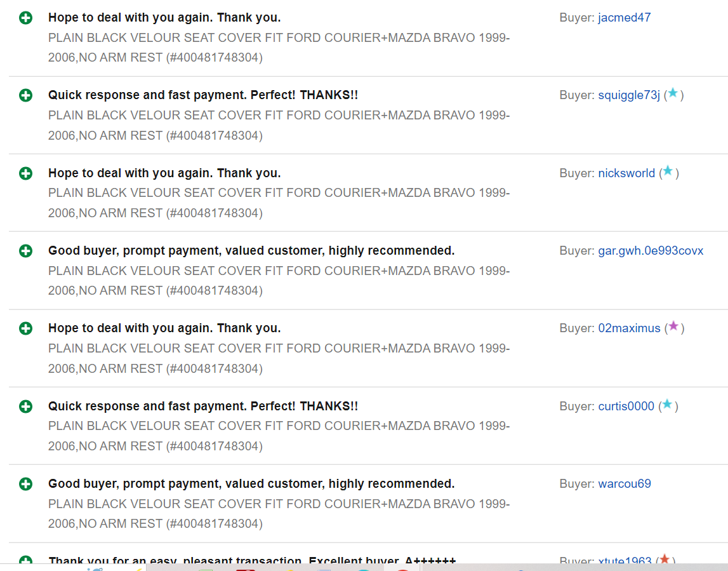This screenshot has height=571, width=728.
Task: Open buyer profile jacmed47
Action: 624,18
